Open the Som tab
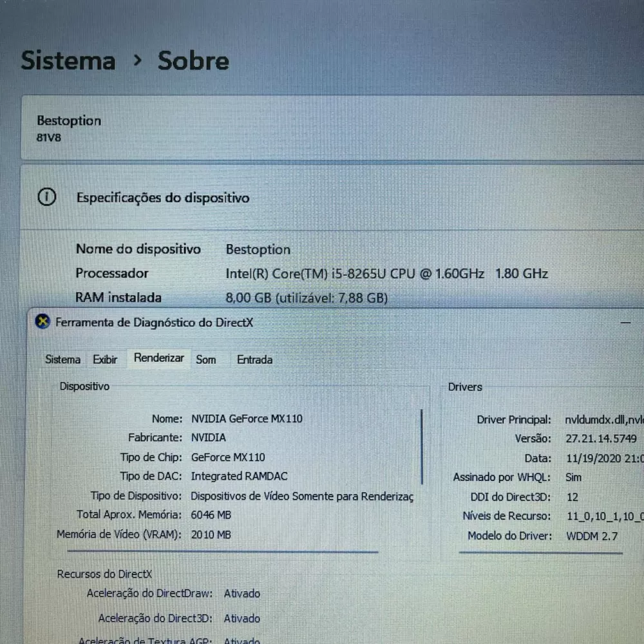Screen dimensions: 644x644 [206, 360]
